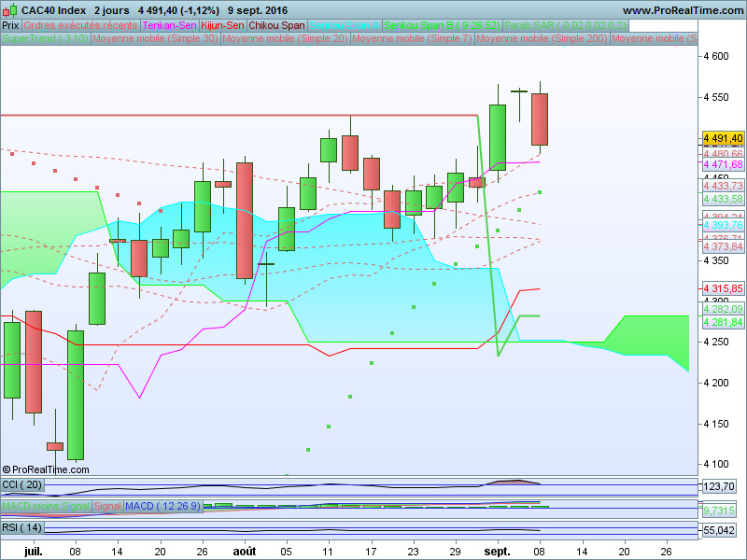Select the Prix legend label
The image size is (747, 560).
tap(10, 26)
